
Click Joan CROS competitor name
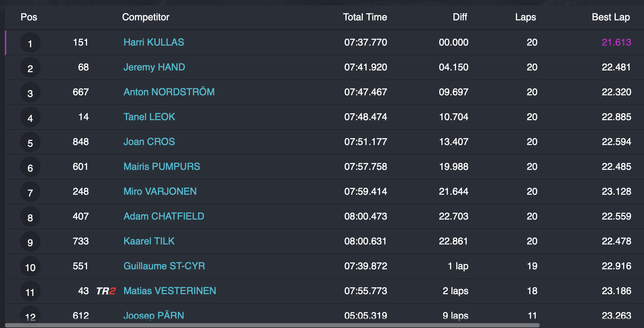(149, 142)
